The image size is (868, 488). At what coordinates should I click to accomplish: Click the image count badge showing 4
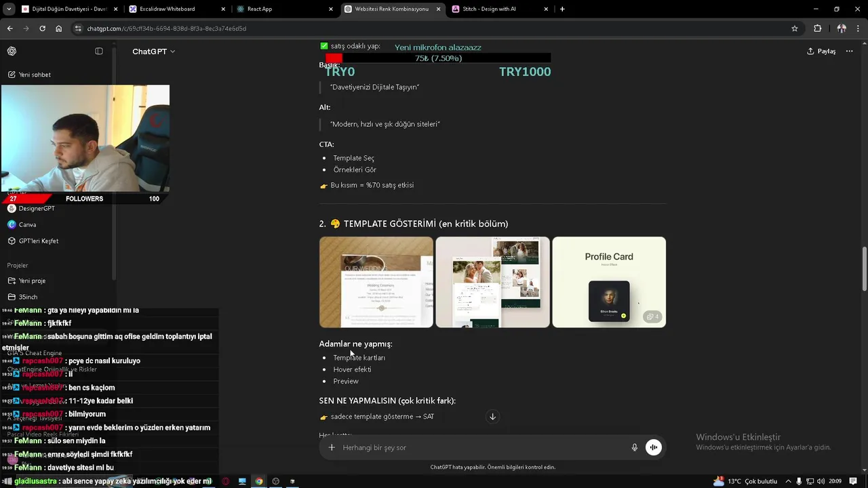(652, 317)
